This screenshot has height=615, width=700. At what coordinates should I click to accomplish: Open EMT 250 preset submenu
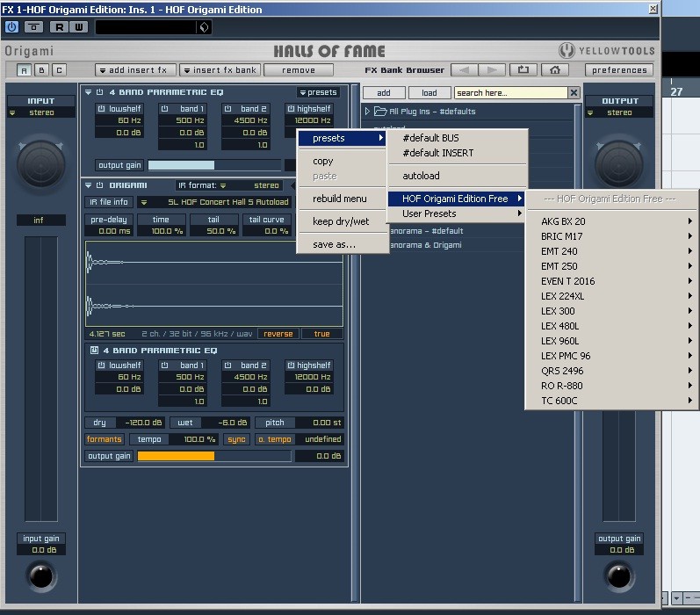[612, 266]
